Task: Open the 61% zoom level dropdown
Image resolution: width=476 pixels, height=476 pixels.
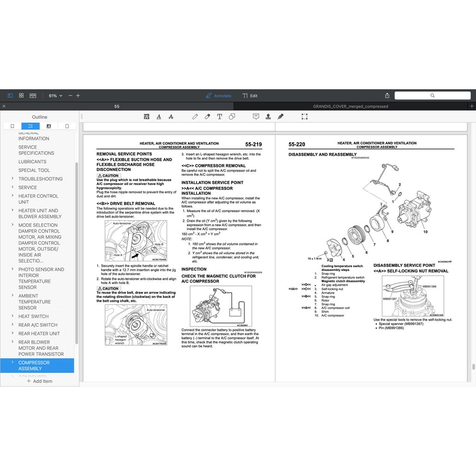Action: click(55, 96)
